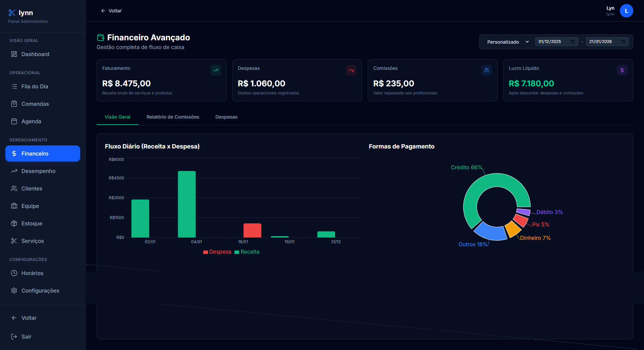
Task: Open calendar picker for end date
Action: [x=623, y=42]
